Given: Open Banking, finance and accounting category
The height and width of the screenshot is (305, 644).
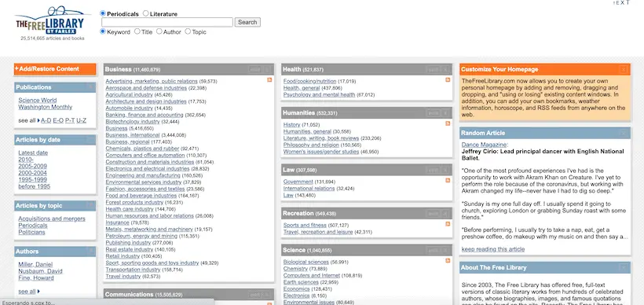Looking at the screenshot, I should tap(145, 115).
